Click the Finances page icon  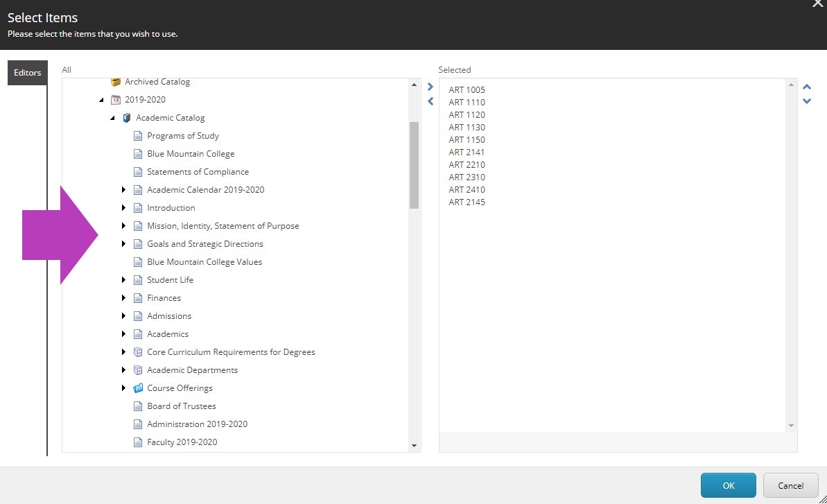(x=138, y=298)
